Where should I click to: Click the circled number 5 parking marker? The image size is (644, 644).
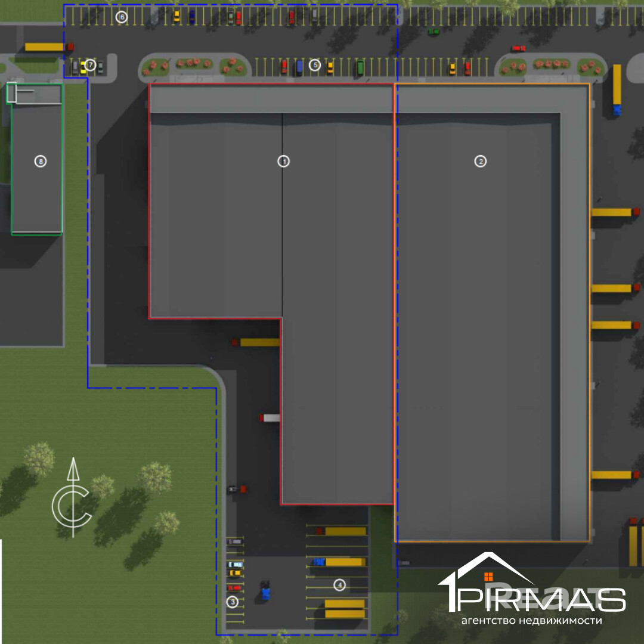coord(315,65)
